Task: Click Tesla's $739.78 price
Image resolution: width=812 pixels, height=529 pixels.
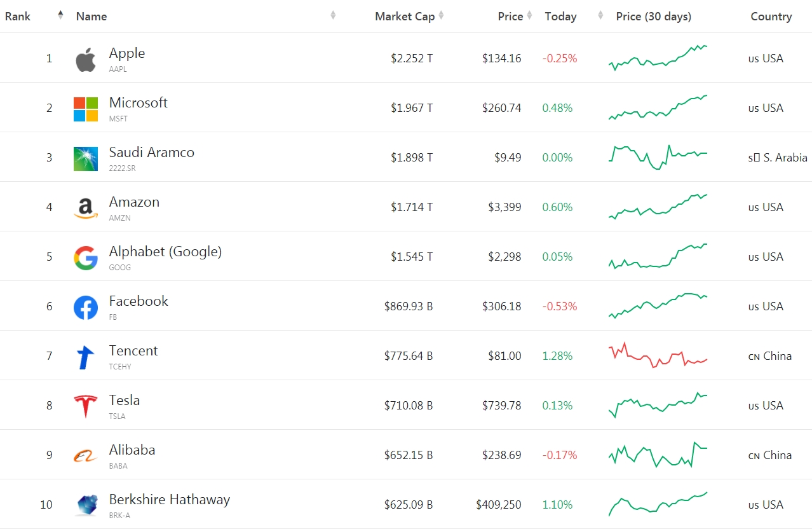Action: coord(501,406)
